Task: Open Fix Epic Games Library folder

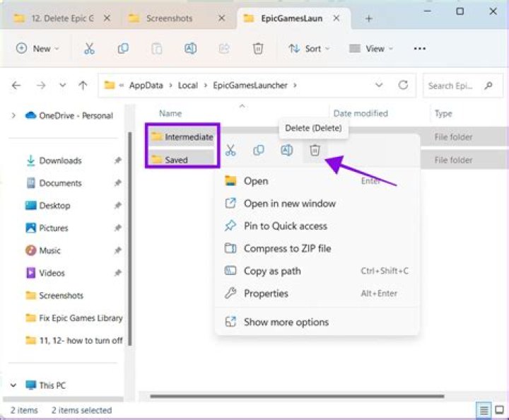Action: 74,317
